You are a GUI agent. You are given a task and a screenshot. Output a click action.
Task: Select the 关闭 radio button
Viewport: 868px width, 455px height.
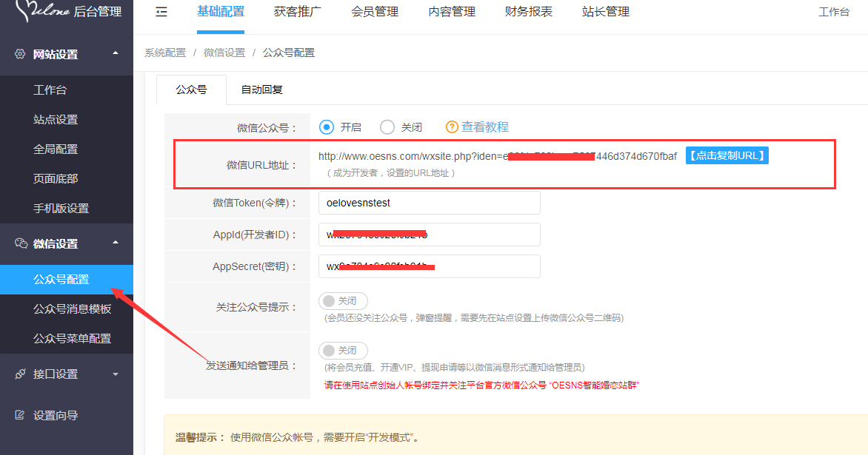387,127
